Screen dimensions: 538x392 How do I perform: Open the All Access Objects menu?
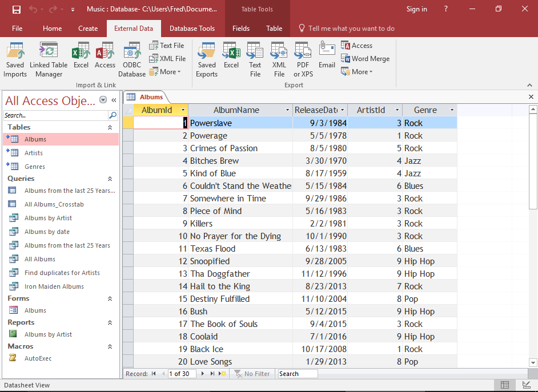[103, 100]
